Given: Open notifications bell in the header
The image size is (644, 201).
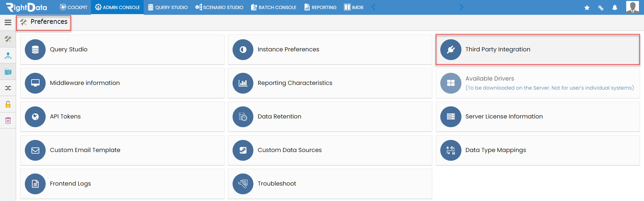Looking at the screenshot, I should (x=615, y=8).
